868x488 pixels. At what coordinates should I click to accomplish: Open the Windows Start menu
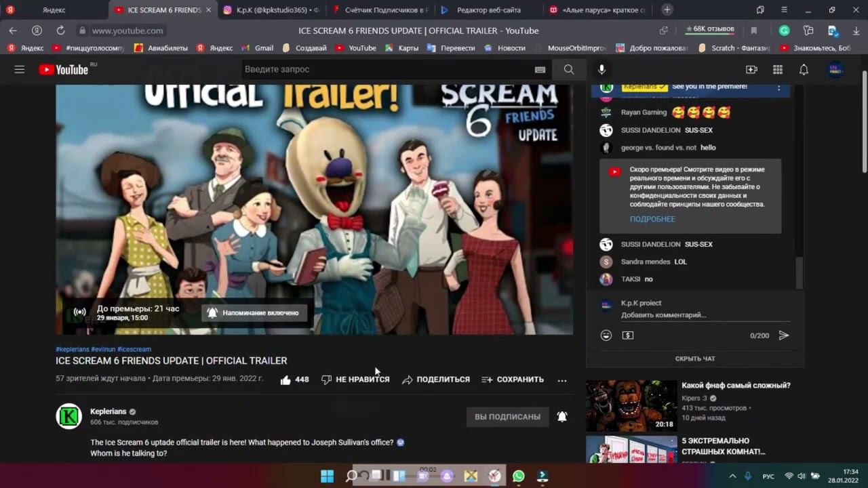tap(327, 476)
